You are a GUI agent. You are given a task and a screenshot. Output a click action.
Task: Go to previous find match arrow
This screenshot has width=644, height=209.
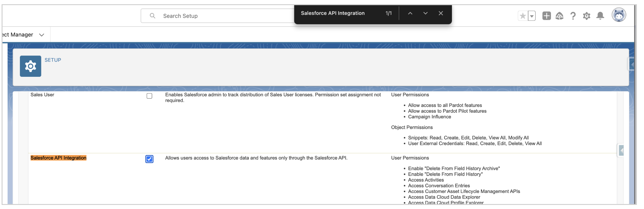tap(410, 13)
